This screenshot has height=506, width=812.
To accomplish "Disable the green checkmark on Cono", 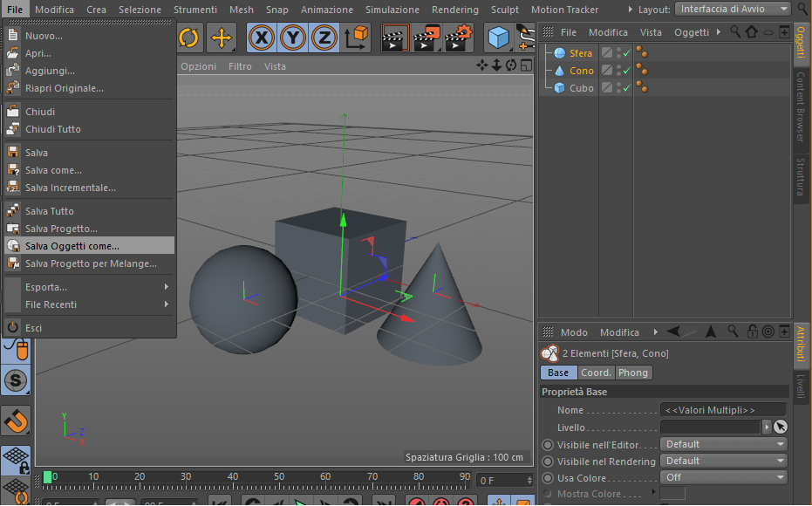I will coord(626,71).
